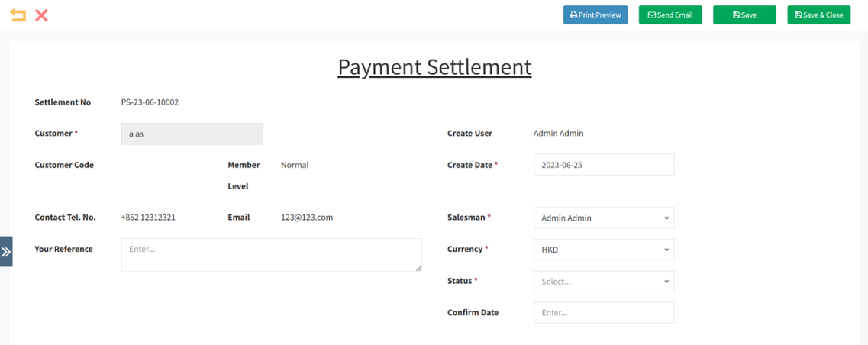The height and width of the screenshot is (345, 868).
Task: Click the email address 123@123.com
Action: pos(307,218)
